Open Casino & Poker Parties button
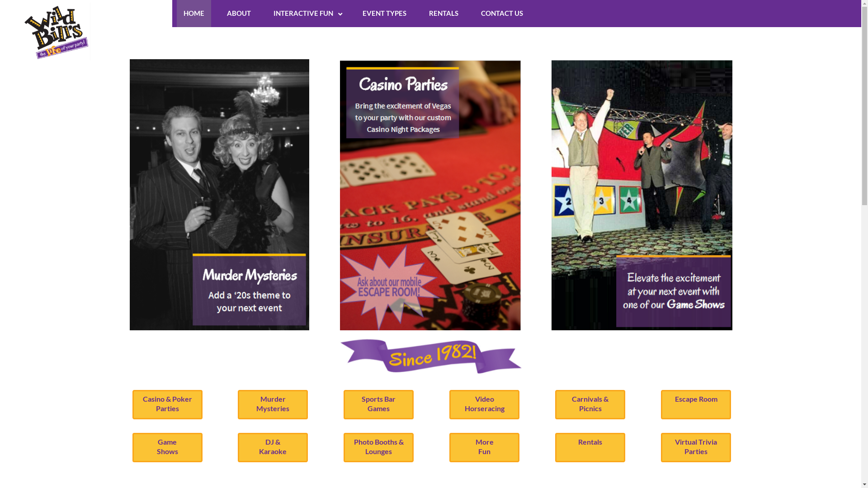This screenshot has height=488, width=868. coord(167,404)
